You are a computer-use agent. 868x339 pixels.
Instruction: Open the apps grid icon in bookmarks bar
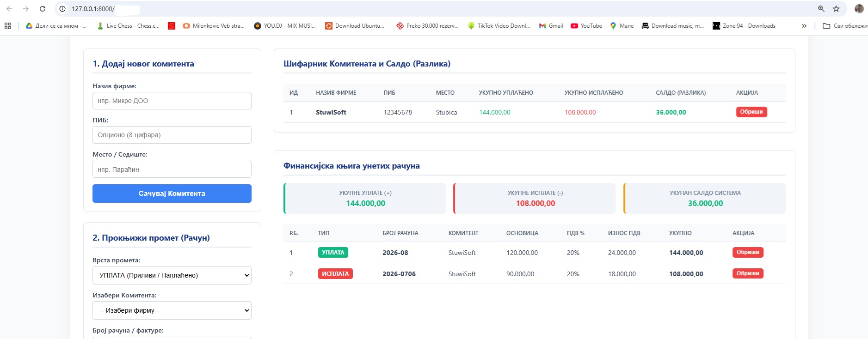[8, 26]
